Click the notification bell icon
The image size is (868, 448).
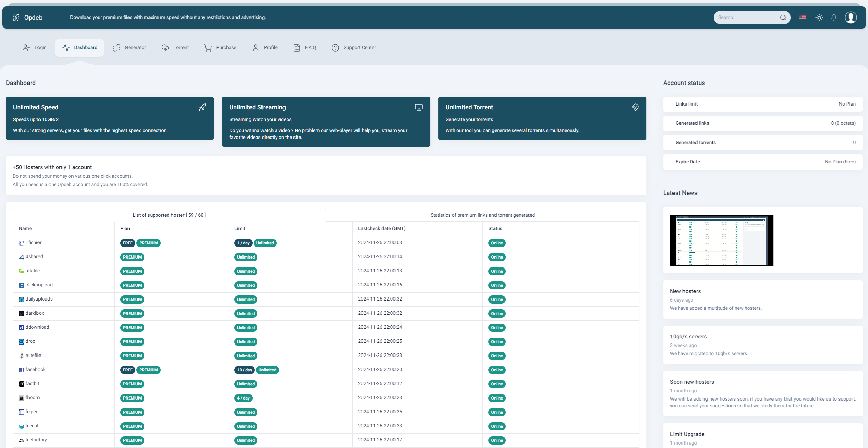click(834, 17)
